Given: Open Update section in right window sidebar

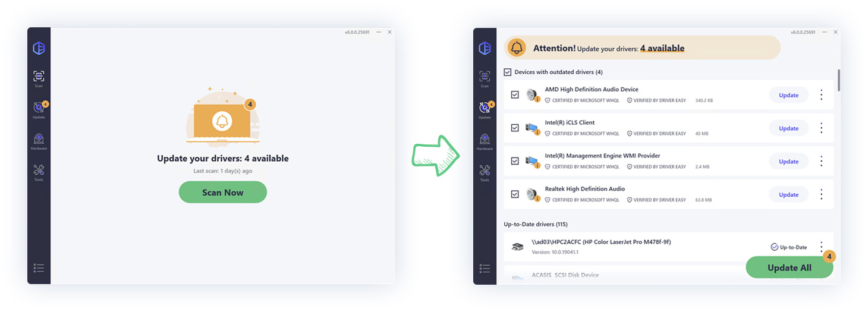Looking at the screenshot, I should (485, 110).
